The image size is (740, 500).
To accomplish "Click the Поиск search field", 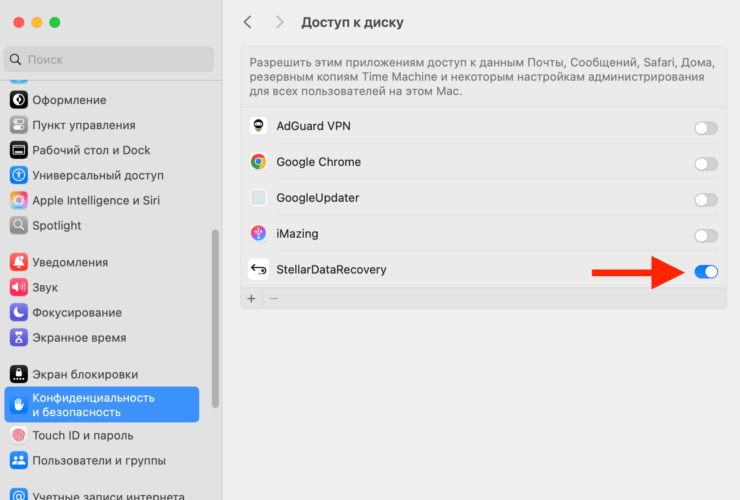I will (x=109, y=59).
